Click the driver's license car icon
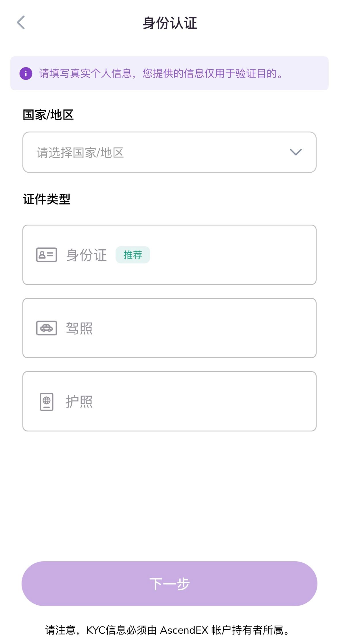Image resolution: width=339 pixels, height=644 pixels. pos(46,328)
